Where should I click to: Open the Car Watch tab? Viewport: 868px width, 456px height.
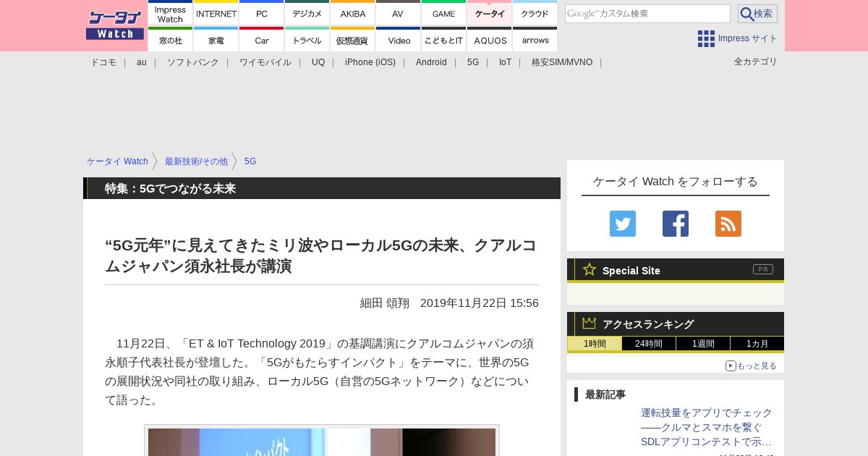(x=262, y=39)
